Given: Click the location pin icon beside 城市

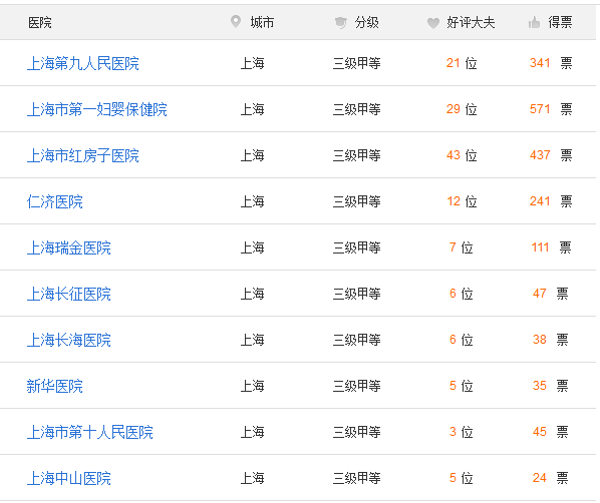Looking at the screenshot, I should click(236, 21).
